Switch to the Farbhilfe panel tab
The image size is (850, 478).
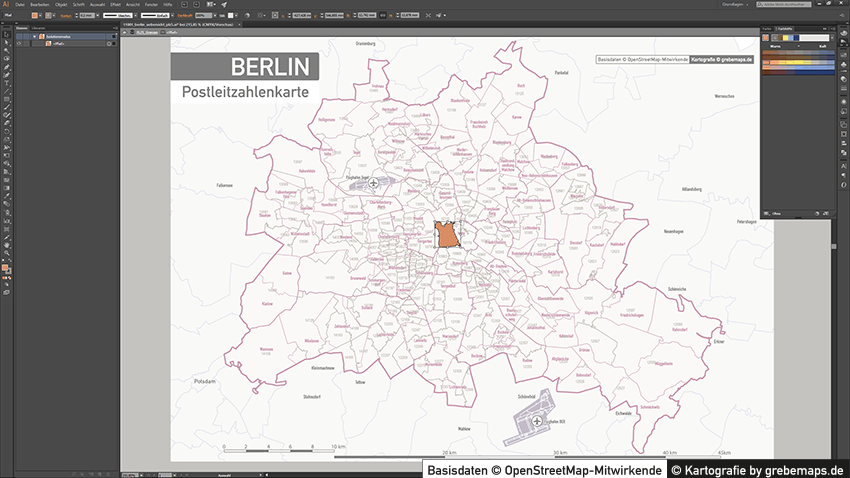pyautogui.click(x=783, y=29)
